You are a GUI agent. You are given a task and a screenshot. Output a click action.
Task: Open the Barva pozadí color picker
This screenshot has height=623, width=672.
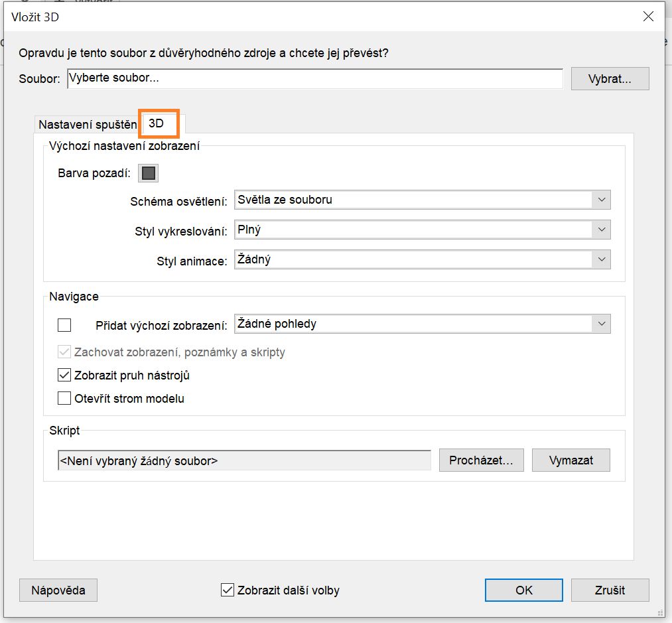click(147, 173)
